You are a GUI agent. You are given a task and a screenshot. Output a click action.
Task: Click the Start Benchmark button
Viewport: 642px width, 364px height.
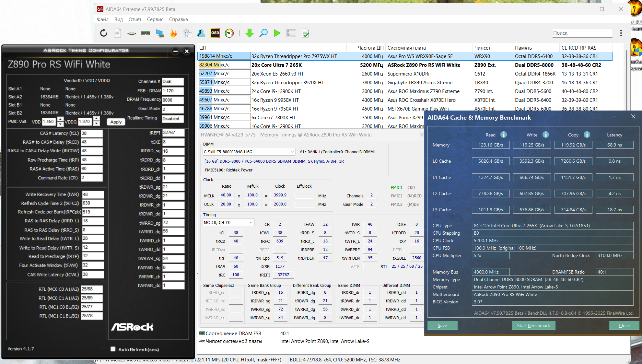point(533,325)
